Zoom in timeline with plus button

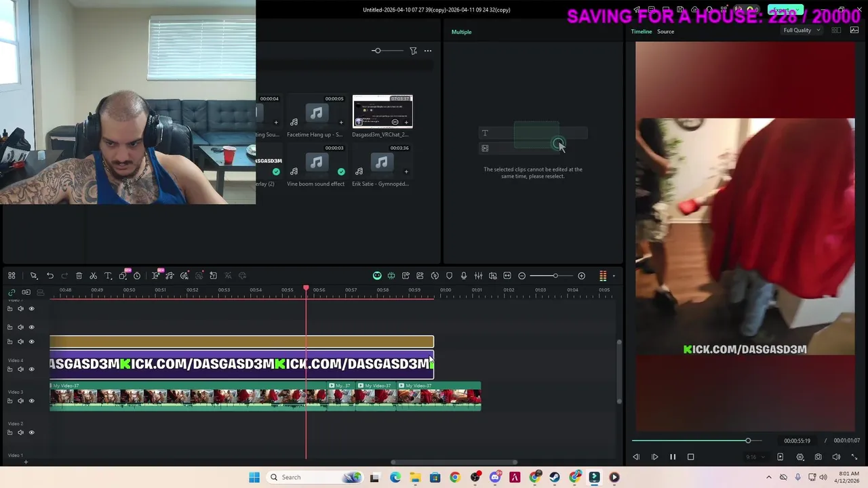click(581, 276)
